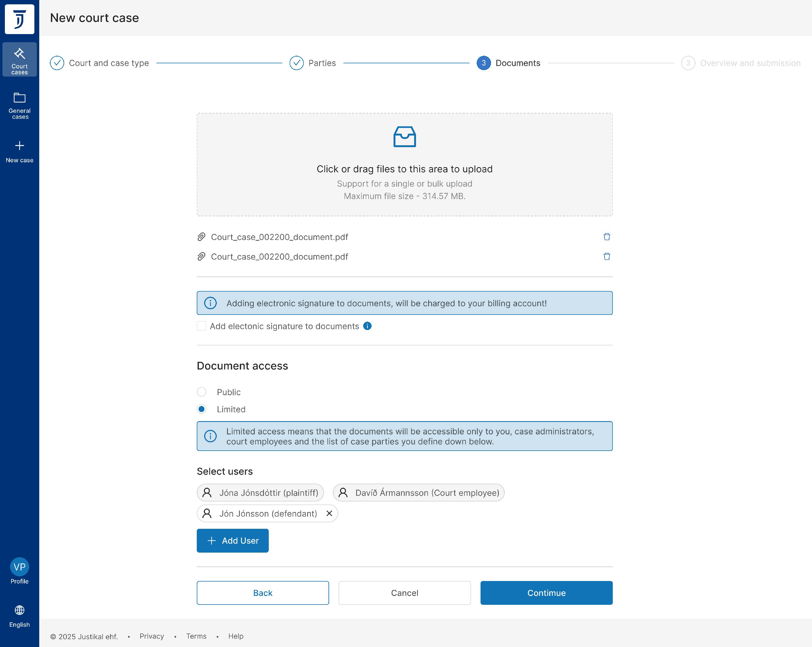Select Public document access
This screenshot has height=647, width=812.
(201, 392)
